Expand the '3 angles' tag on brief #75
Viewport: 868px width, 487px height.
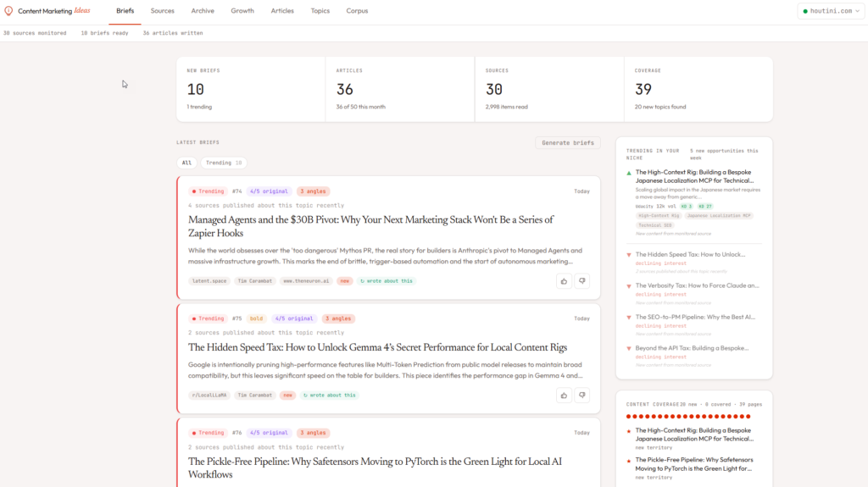(x=338, y=318)
